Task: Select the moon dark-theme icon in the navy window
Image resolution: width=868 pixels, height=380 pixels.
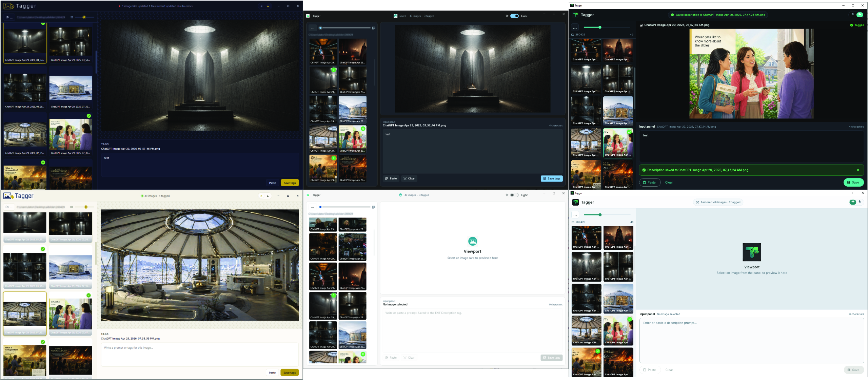Action: point(268,6)
